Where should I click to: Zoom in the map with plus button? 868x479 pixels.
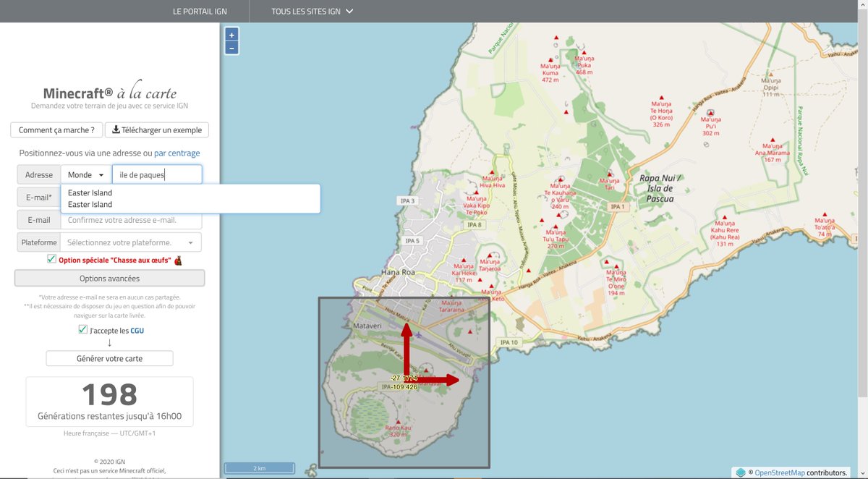click(x=231, y=35)
